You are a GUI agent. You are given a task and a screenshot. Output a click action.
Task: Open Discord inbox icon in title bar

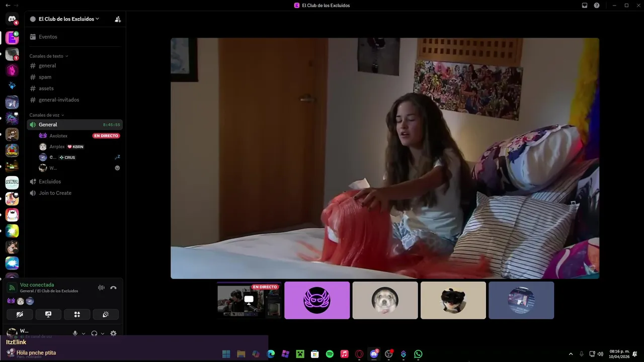[585, 6]
